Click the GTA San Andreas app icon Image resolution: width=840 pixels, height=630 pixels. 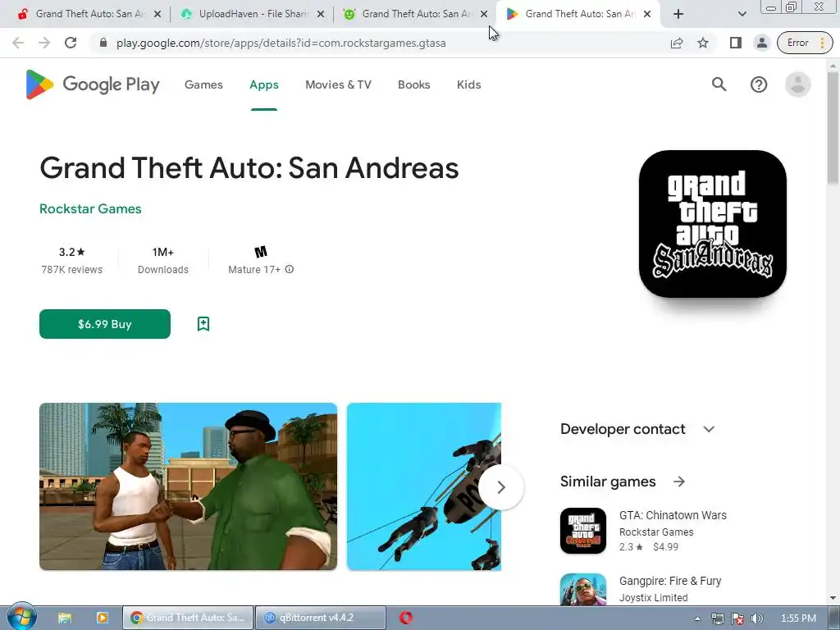[713, 224]
